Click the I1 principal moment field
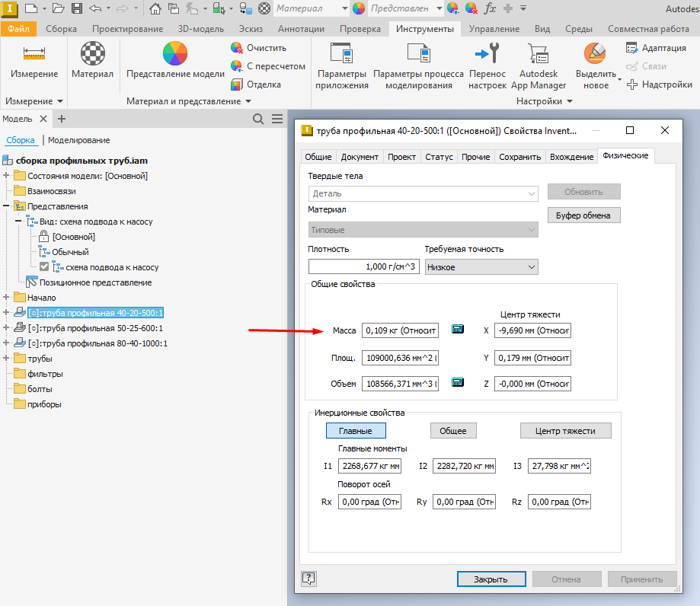 pyautogui.click(x=369, y=466)
